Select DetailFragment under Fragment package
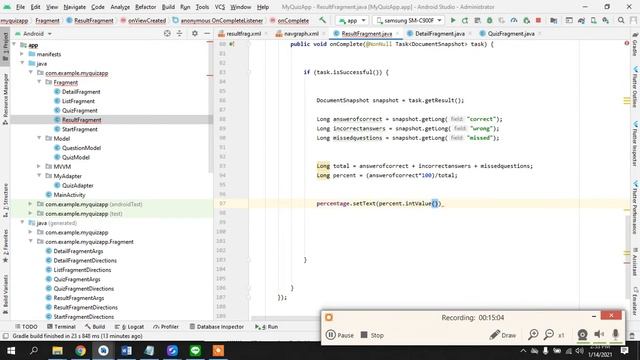Viewport: 640px width, 360px height. 81,91
